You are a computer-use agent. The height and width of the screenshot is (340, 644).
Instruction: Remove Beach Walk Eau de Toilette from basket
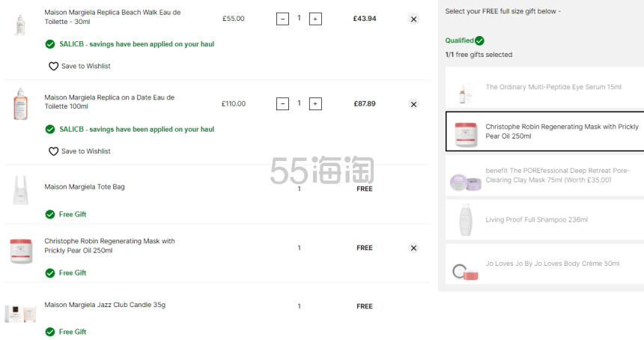pos(413,19)
